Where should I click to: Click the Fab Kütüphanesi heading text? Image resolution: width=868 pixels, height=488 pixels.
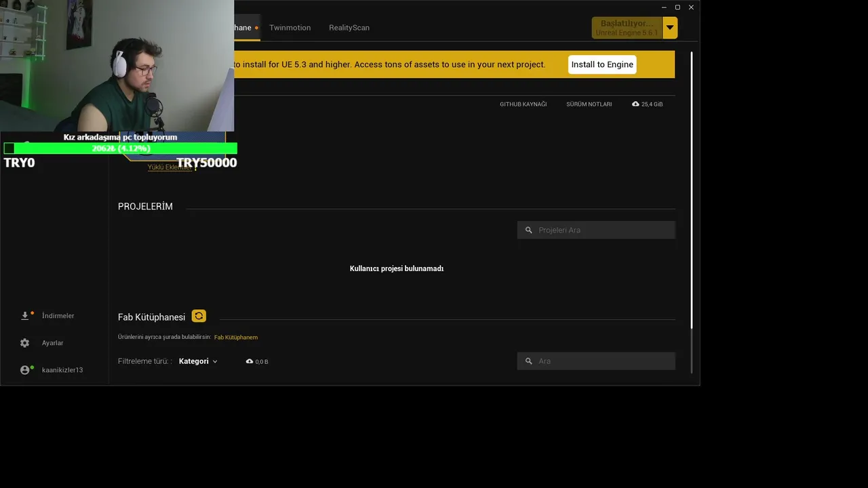point(151,317)
